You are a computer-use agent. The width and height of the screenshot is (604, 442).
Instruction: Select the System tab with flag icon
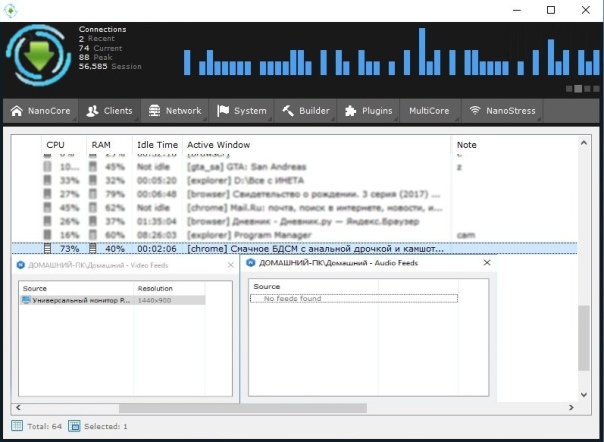click(x=241, y=111)
